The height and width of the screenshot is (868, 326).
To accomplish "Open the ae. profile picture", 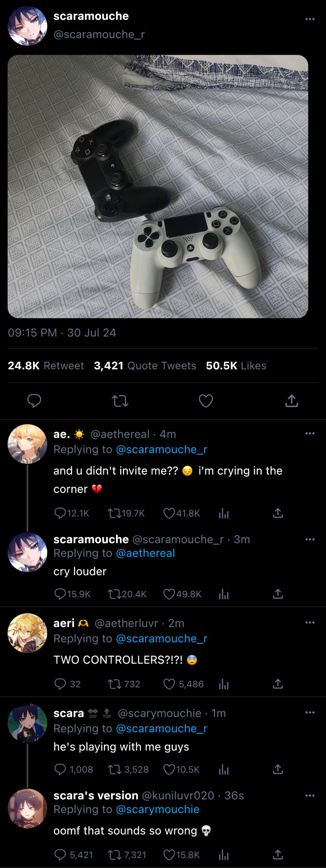I will pyautogui.click(x=28, y=444).
